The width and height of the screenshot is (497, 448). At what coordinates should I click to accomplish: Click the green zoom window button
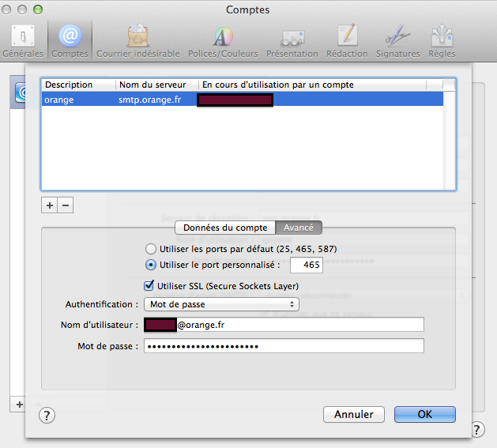pyautogui.click(x=38, y=9)
